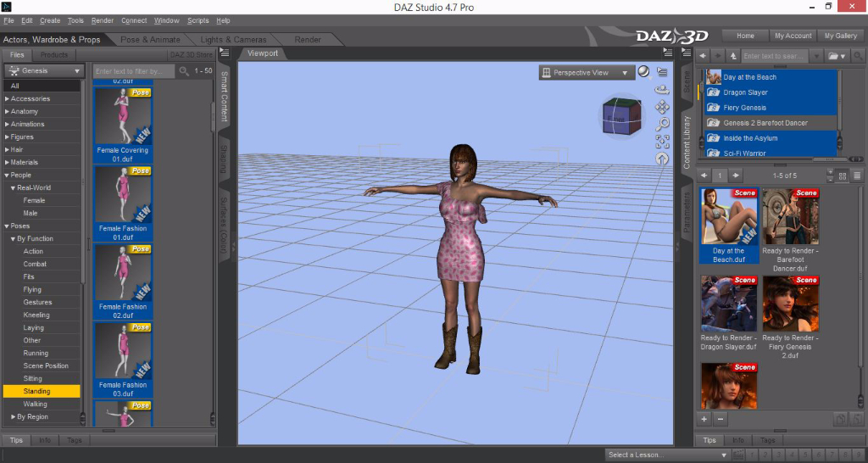
Task: Open the Perspective View camera dropdown
Action: [587, 73]
